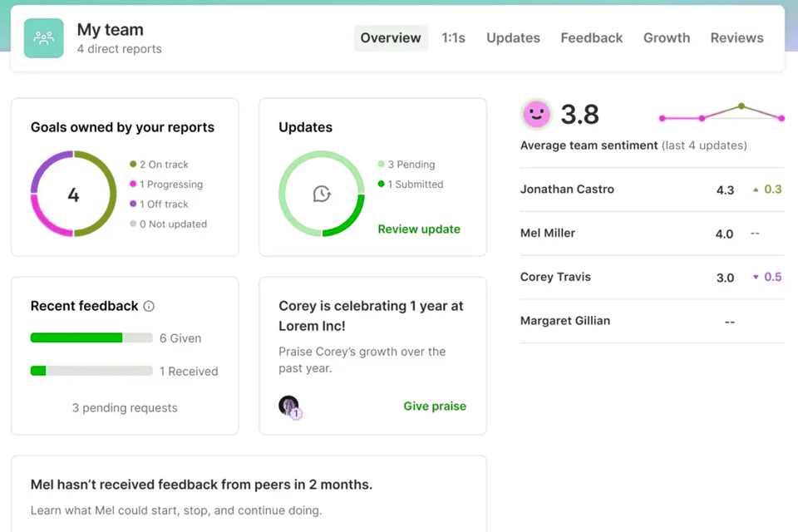Click the Learn what Mel could start text
Viewport: 798px width, 532px height.
coord(176,510)
